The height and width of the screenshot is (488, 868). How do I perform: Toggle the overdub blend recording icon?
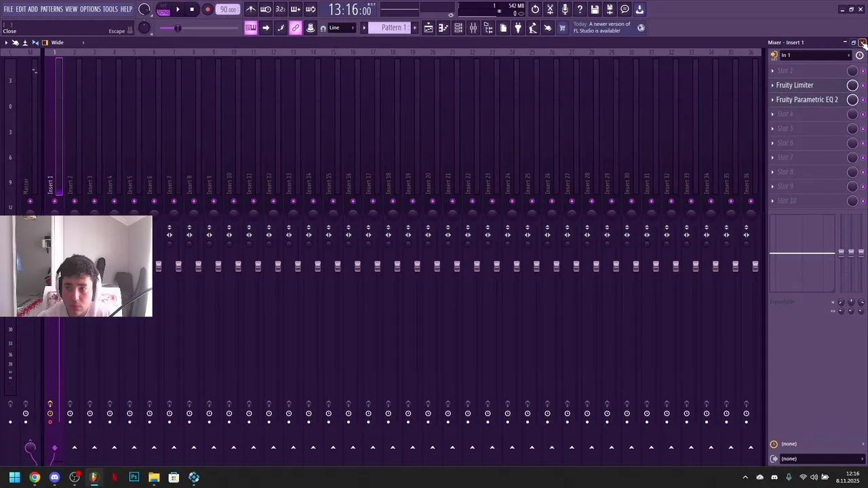tap(296, 9)
